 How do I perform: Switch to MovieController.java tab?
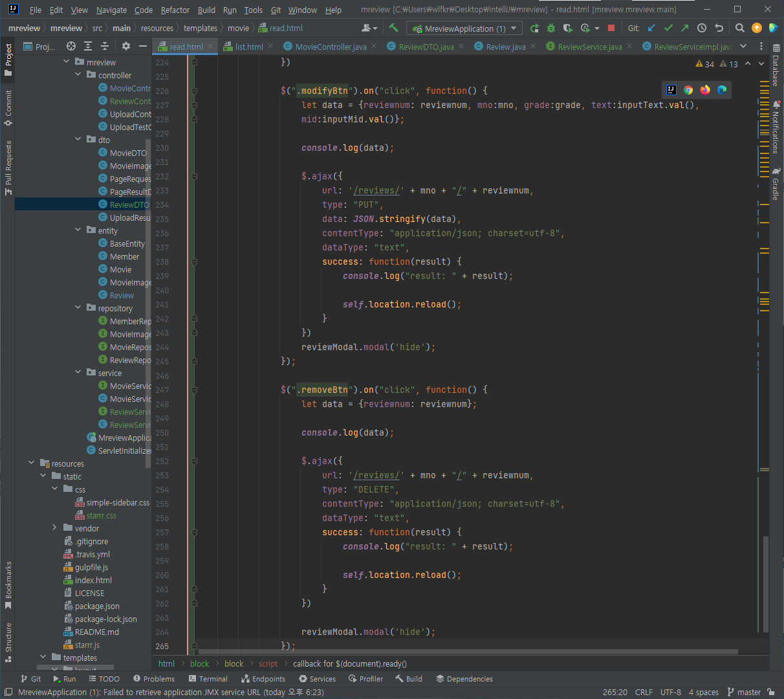[x=330, y=47]
